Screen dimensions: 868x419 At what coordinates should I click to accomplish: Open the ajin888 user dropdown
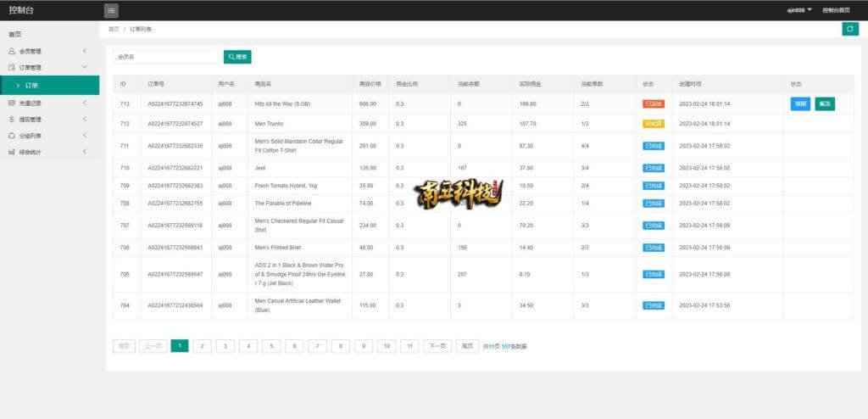[797, 10]
